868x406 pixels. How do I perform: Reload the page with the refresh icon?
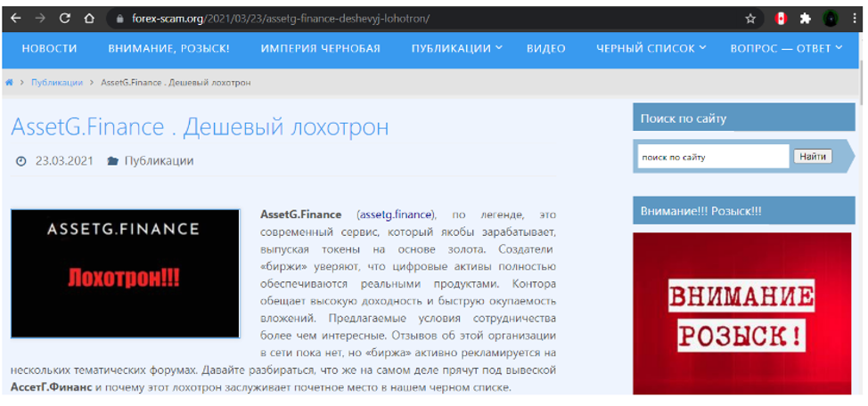65,19
